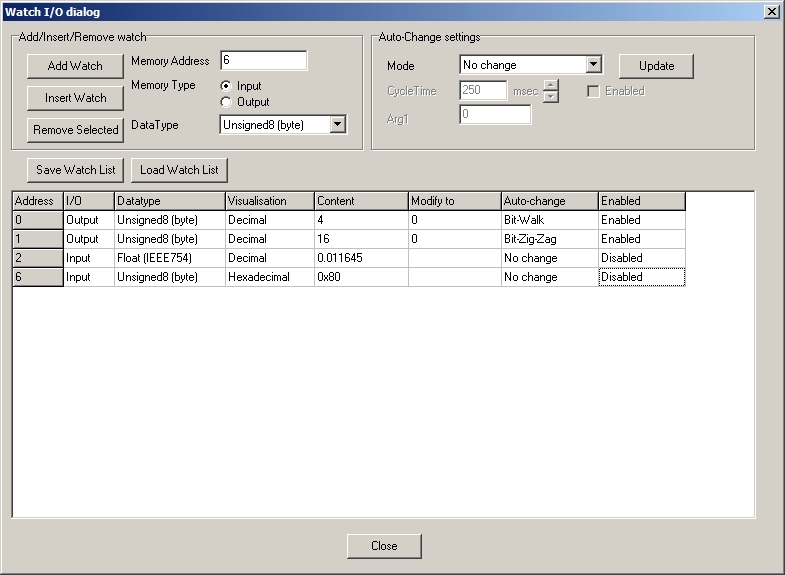Click the Update button
Screen dimensions: 785x575
(x=656, y=66)
